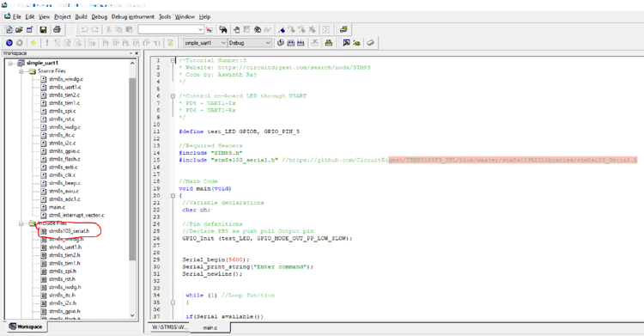This screenshot has height=336, width=644.
Task: Click the Redo arrow icon
Action: pyautogui.click(x=94, y=29)
